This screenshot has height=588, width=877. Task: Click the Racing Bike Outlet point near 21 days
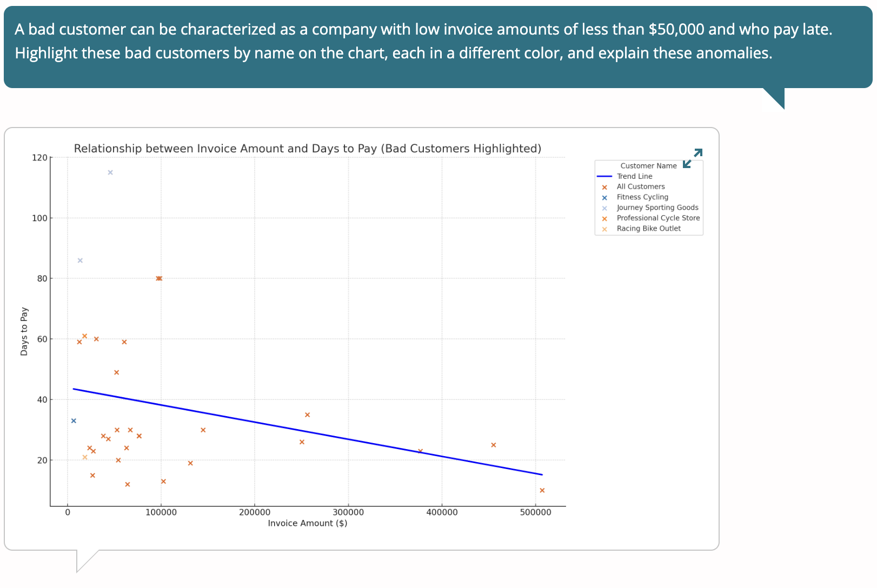[x=85, y=457]
